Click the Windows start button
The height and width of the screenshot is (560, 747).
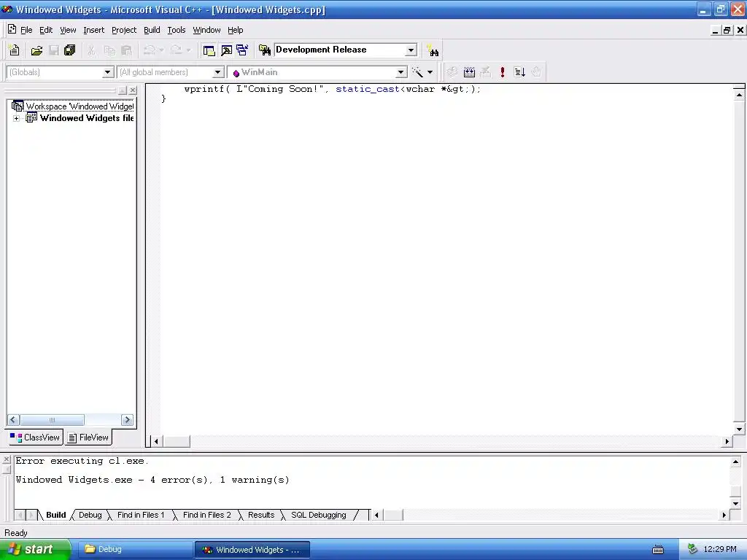pos(35,550)
